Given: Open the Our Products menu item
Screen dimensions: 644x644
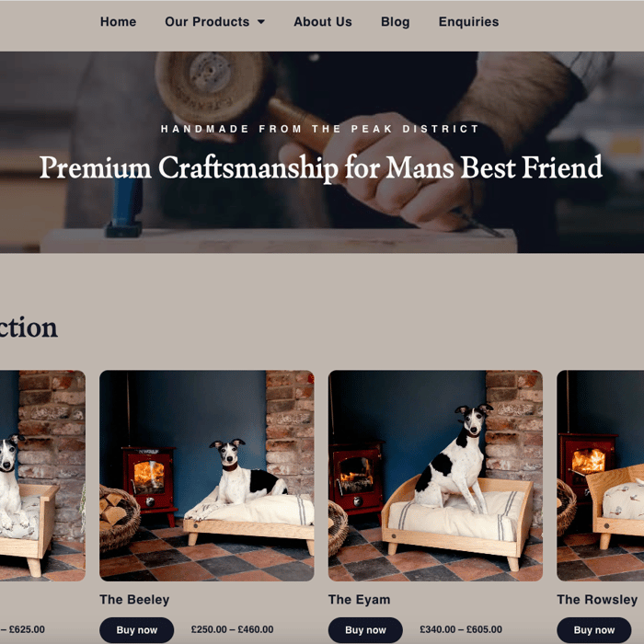Looking at the screenshot, I should (207, 22).
